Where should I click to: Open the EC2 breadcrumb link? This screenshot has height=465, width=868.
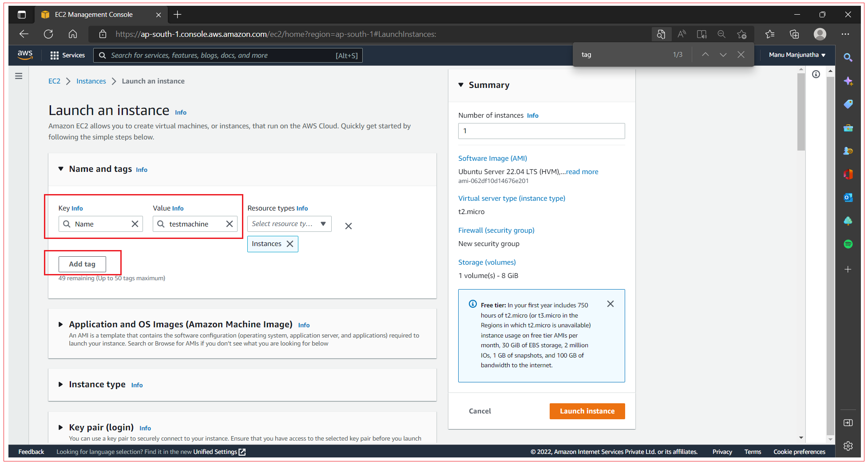(54, 81)
